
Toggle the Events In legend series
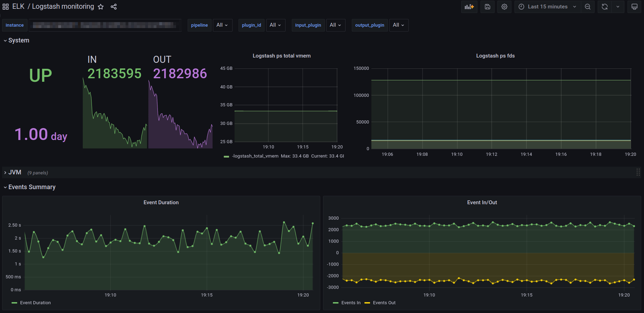tap(351, 303)
